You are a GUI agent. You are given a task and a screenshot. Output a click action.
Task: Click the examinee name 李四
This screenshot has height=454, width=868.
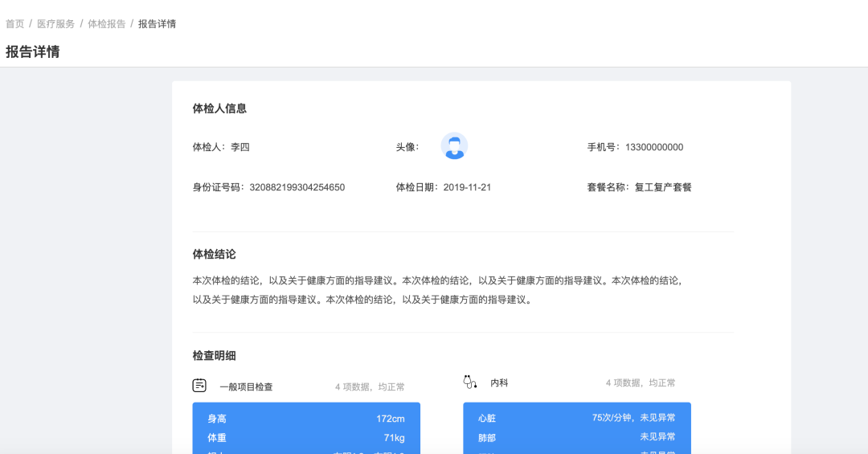tap(240, 147)
